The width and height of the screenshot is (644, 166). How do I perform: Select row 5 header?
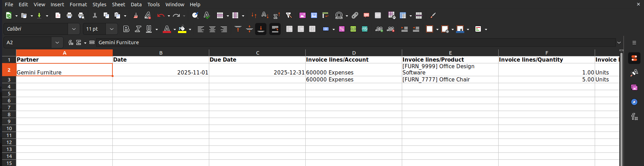point(9,94)
